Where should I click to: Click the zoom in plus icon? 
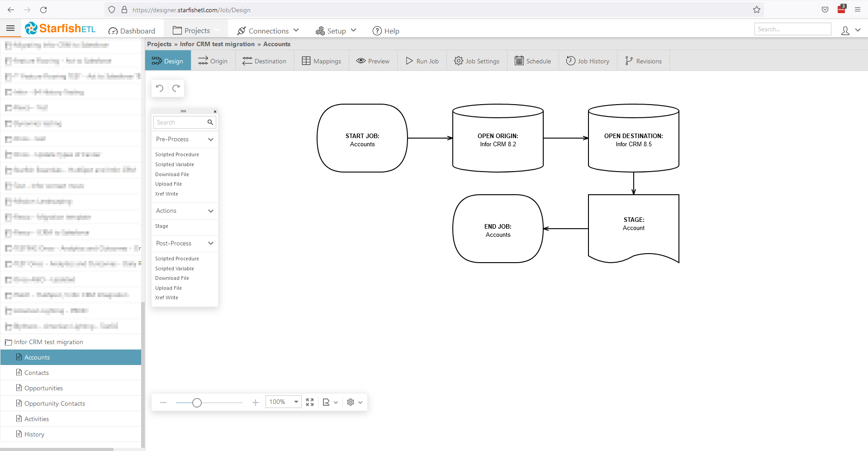click(x=256, y=403)
